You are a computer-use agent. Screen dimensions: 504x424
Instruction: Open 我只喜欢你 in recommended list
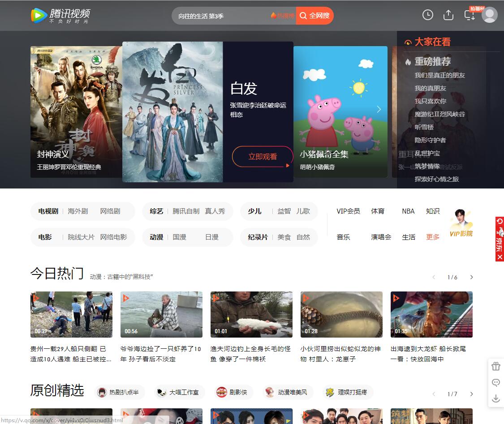tap(430, 101)
